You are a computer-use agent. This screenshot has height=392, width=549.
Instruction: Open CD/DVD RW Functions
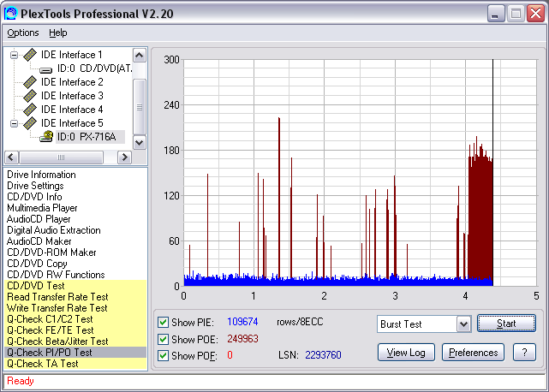[56, 275]
